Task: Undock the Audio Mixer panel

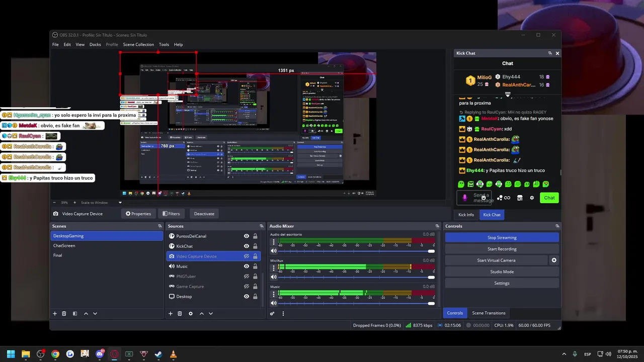Action: (437, 226)
